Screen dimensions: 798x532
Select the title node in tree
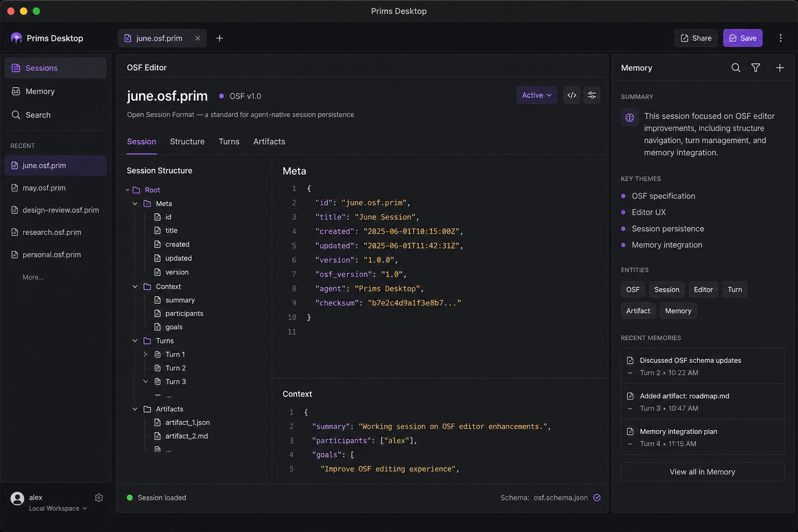(x=166, y=231)
